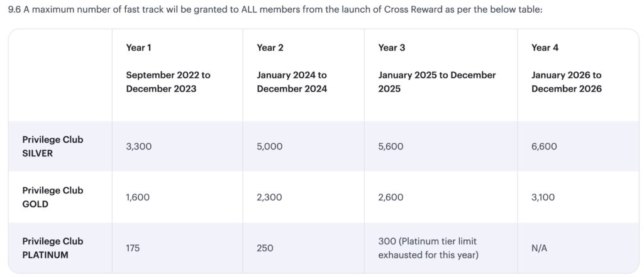This screenshot has height=277, width=644.
Task: Click the Privilege Club PLATINUM row label
Action: coord(53,247)
